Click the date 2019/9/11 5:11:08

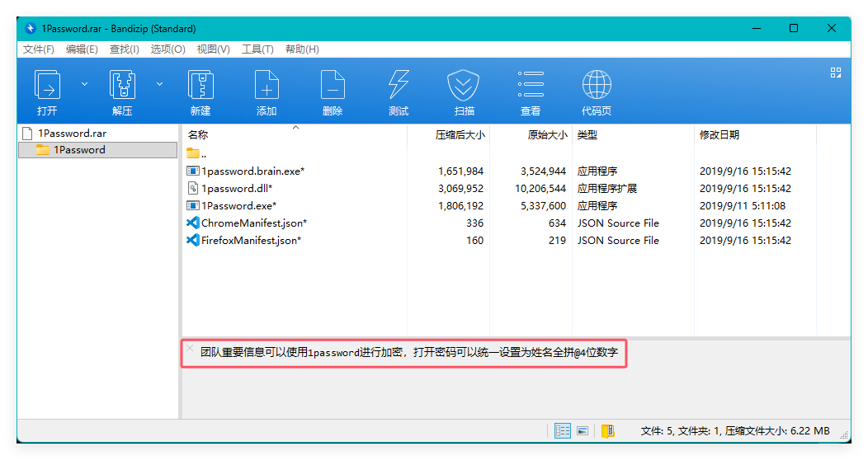pyautogui.click(x=743, y=205)
